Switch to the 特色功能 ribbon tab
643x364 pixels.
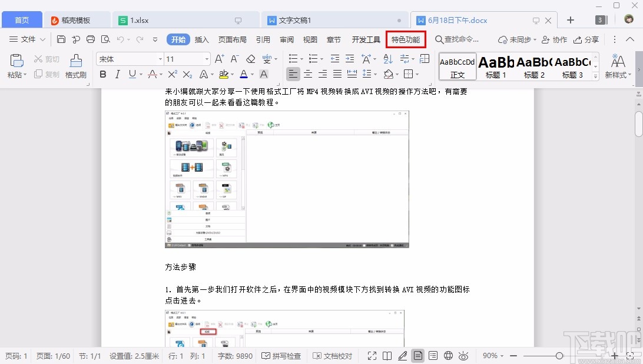coord(405,39)
